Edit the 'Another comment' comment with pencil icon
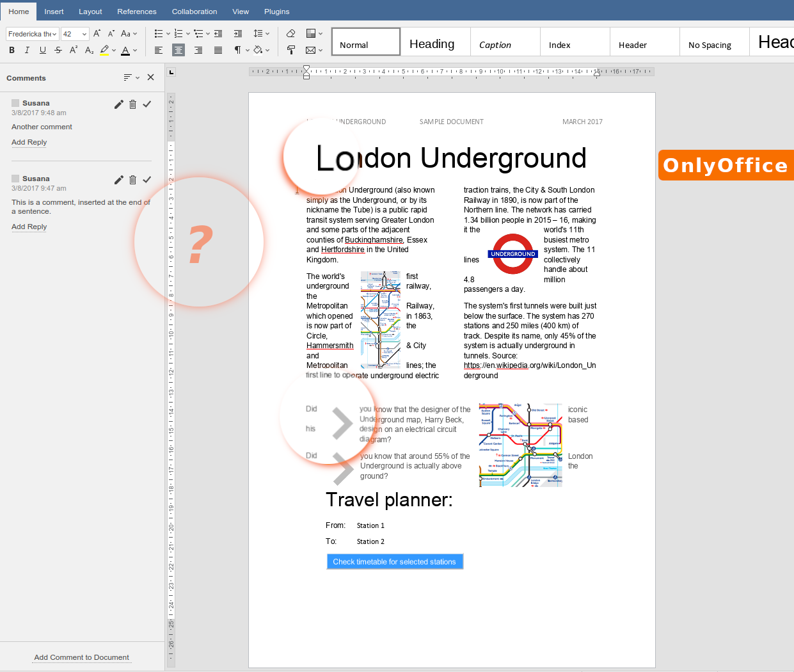This screenshot has height=672, width=794. tap(119, 104)
